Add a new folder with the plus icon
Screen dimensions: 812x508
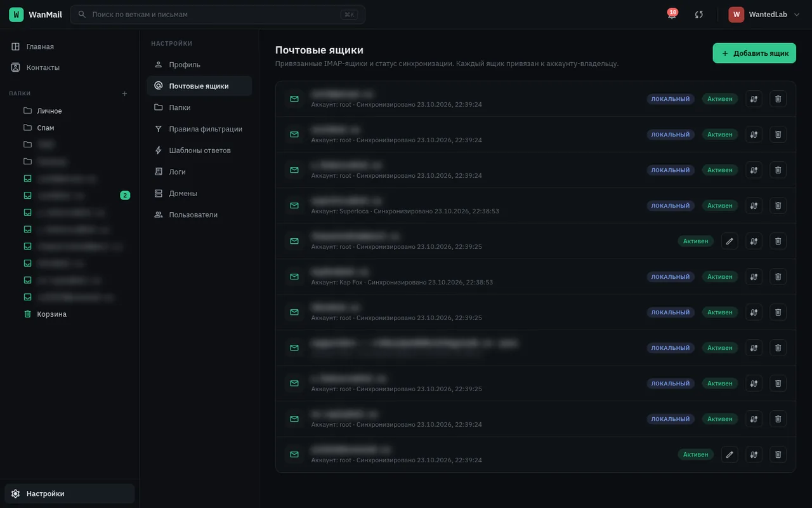(124, 93)
